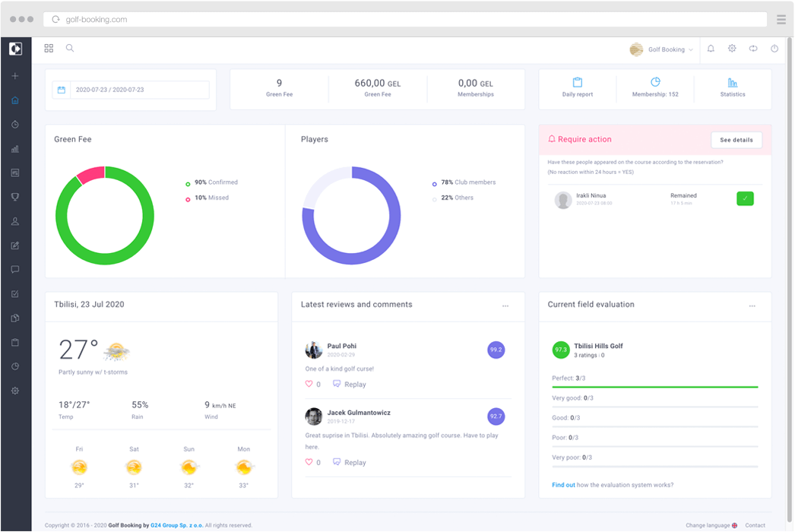
Task: Open the reviews panel ellipsis menu
Action: [506, 305]
